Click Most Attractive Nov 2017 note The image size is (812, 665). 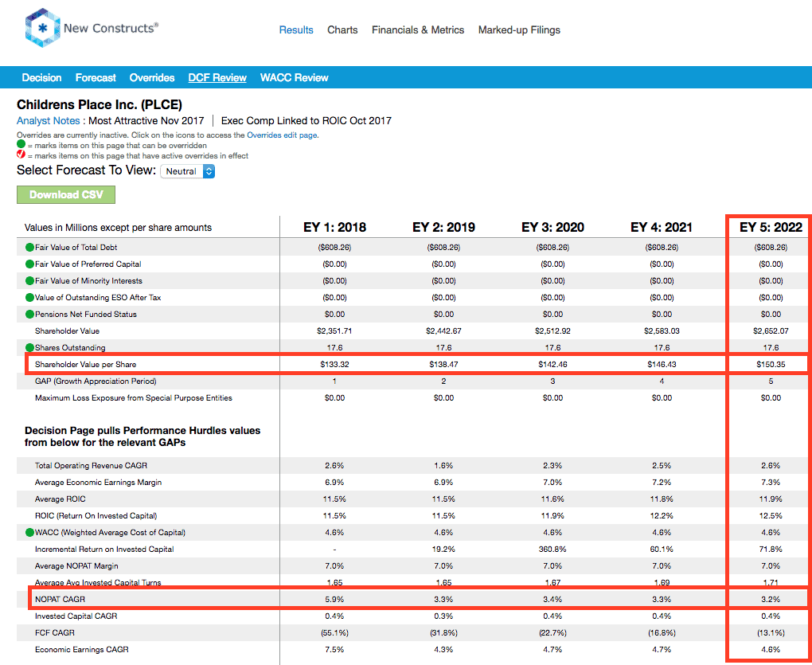point(146,121)
